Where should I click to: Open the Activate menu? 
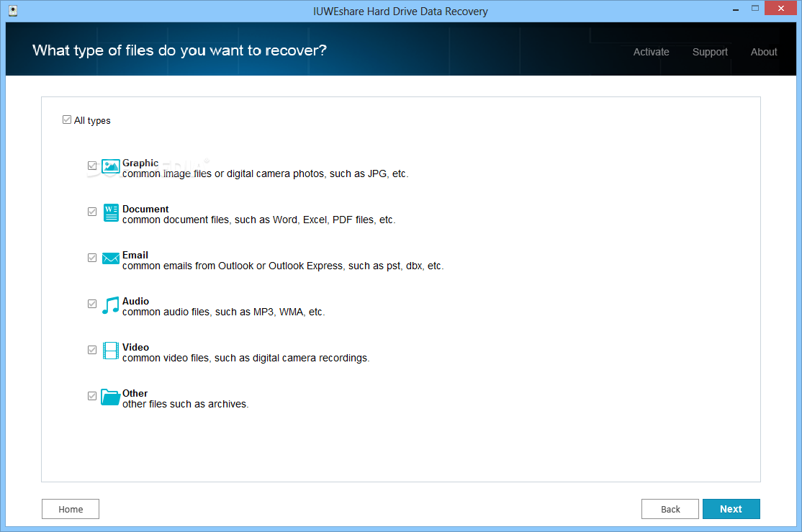coord(651,52)
